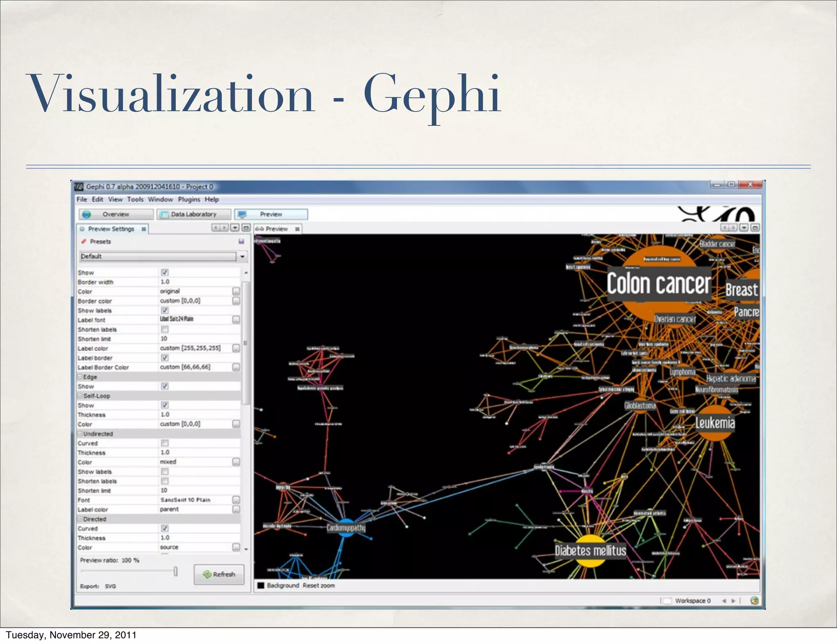This screenshot has width=837, height=644.
Task: Open the Plugins menu
Action: [x=189, y=199]
